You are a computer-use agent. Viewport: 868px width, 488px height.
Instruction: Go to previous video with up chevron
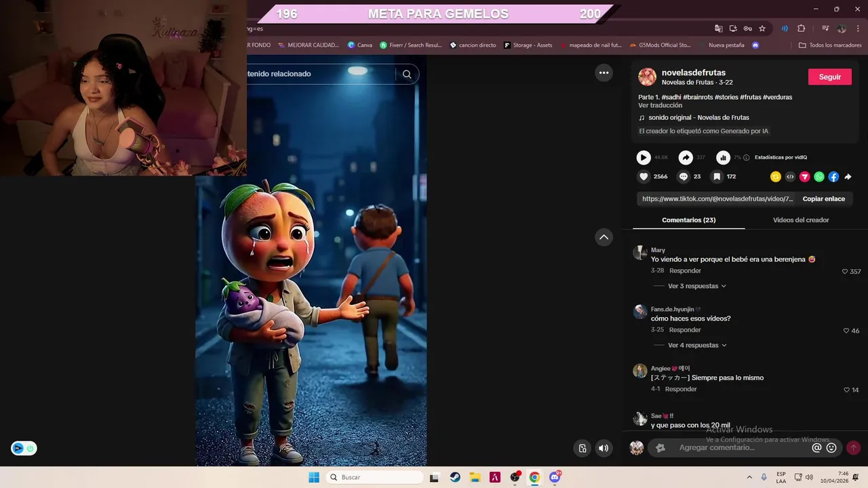tap(604, 237)
